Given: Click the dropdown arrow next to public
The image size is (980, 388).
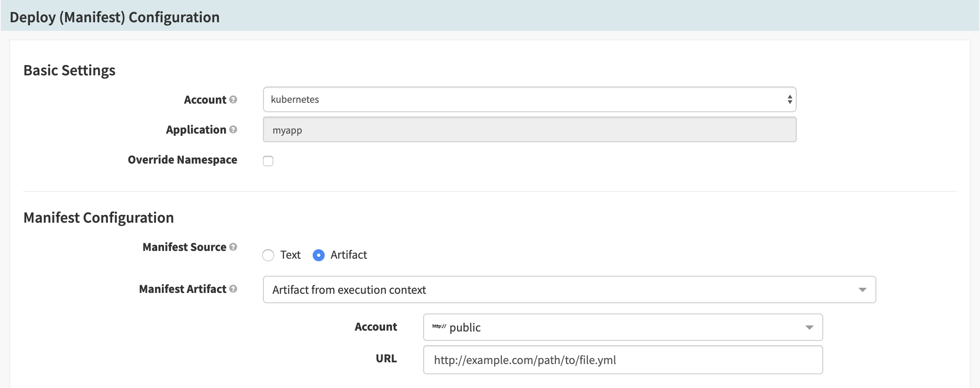Looking at the screenshot, I should [x=810, y=328].
